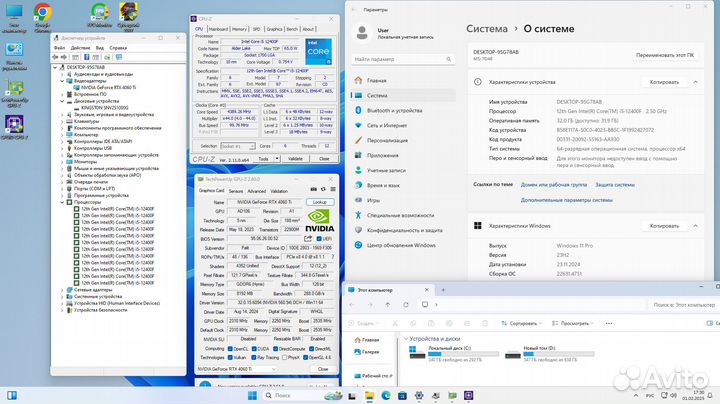This screenshot has width=720, height=404.
Task: Toggle the DirectML checkbox in GPU-Z
Action: click(311, 349)
